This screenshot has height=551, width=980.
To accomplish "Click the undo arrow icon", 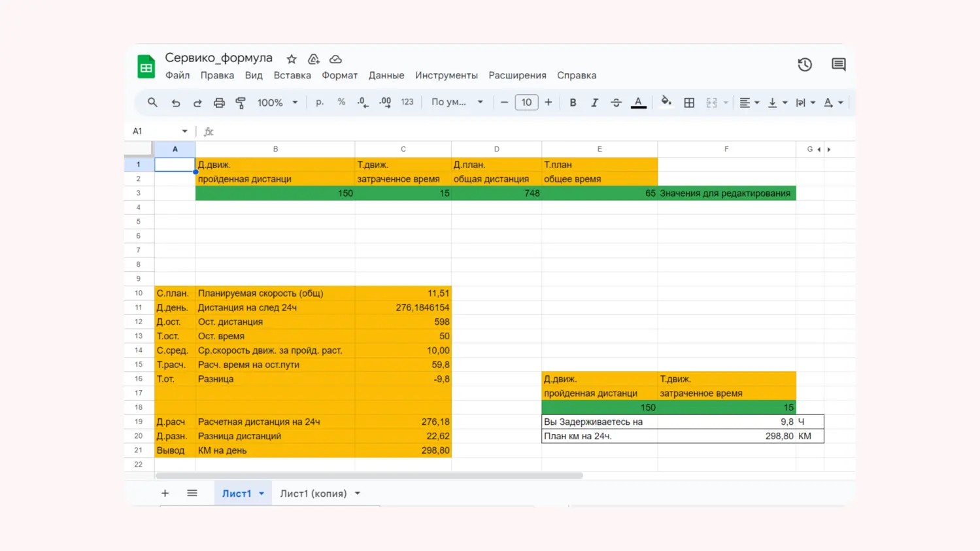I will click(176, 103).
